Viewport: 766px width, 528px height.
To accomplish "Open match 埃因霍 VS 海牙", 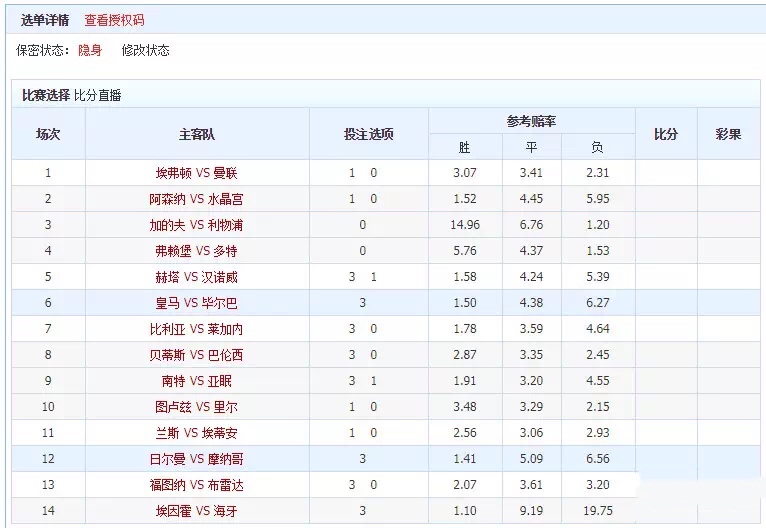I will click(x=196, y=510).
